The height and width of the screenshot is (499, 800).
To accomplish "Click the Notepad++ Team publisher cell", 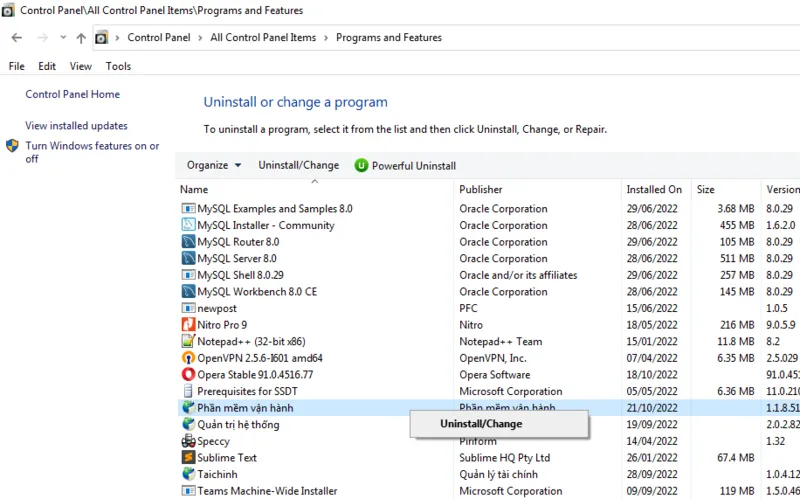I will pos(501,341).
